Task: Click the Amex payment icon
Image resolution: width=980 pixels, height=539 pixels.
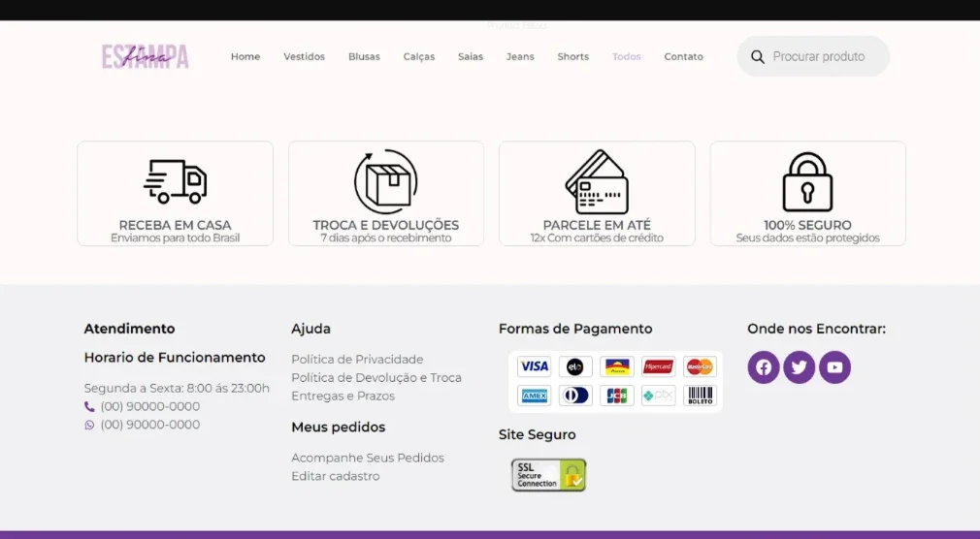Action: 535,396
